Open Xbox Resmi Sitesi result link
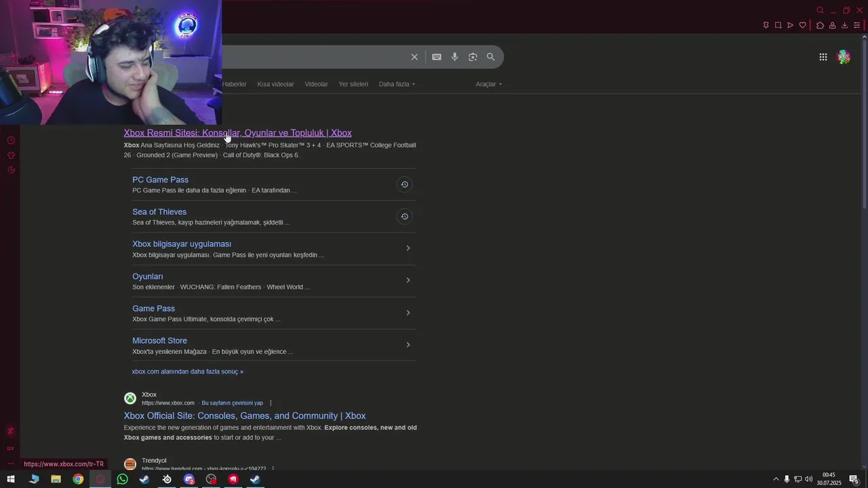Image resolution: width=868 pixels, height=488 pixels. tap(237, 133)
